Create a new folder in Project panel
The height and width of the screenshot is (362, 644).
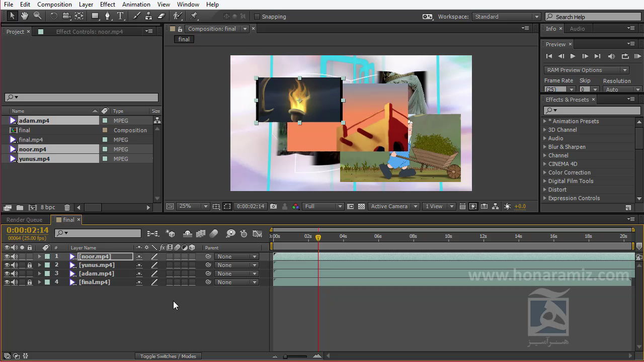(x=20, y=207)
